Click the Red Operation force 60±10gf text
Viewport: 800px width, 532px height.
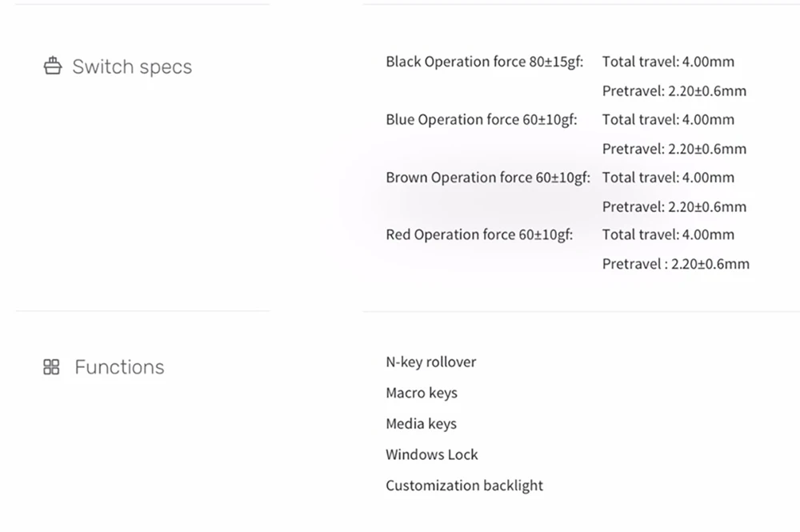click(x=479, y=234)
